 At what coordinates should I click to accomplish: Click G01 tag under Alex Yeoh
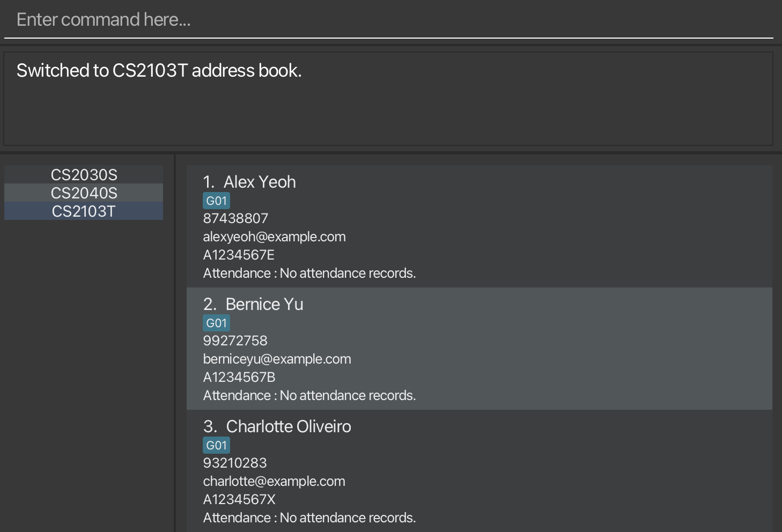pos(217,201)
